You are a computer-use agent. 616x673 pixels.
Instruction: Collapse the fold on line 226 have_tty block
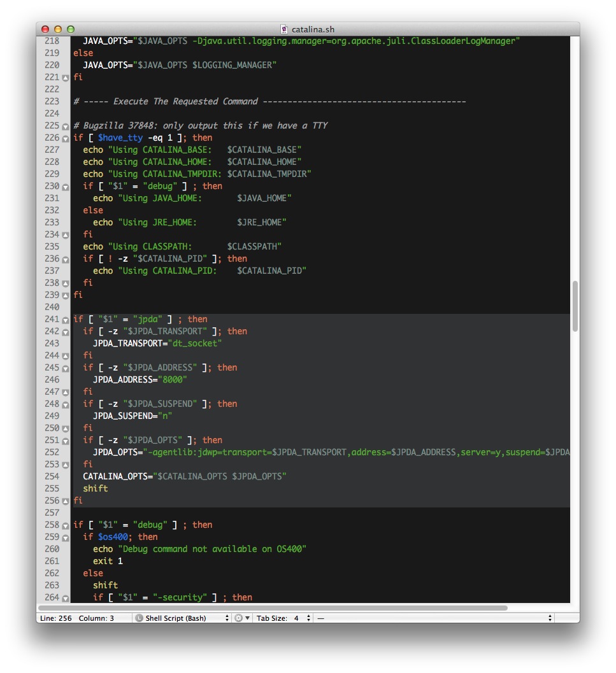(65, 139)
